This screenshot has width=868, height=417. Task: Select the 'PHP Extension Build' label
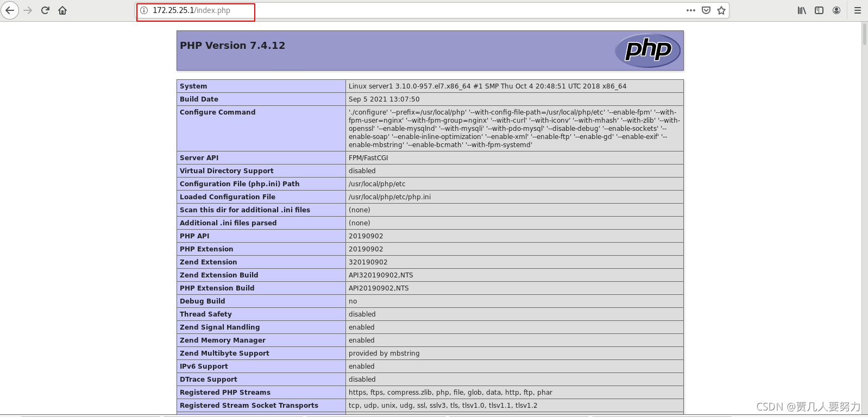click(217, 288)
